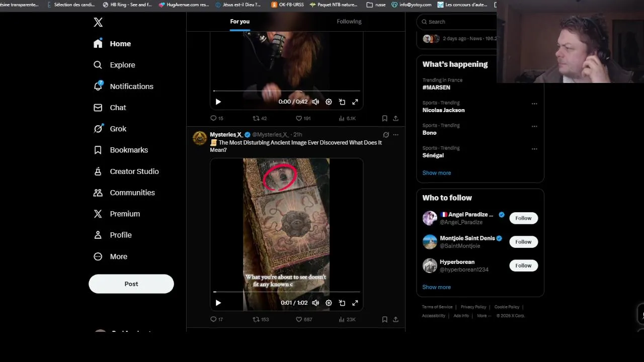
Task: Like the post with 191 likes
Action: point(303,118)
